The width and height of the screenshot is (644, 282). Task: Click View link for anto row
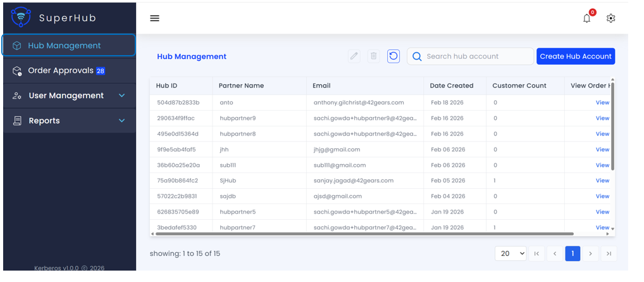pos(602,103)
